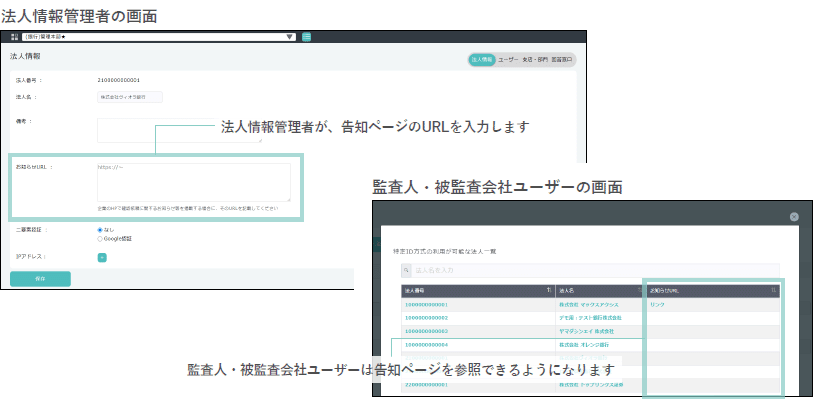Click the お知らせURL column header
The height and width of the screenshot is (399, 813).
pos(713,291)
